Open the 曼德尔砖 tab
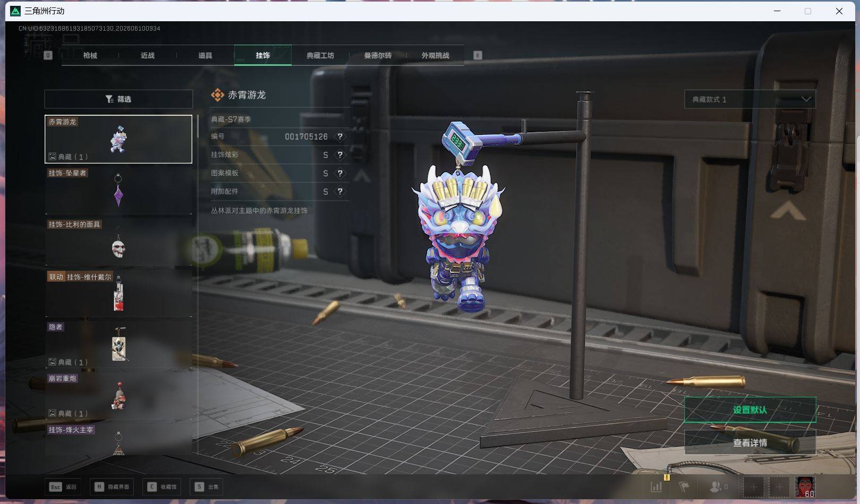The height and width of the screenshot is (504, 860). point(378,55)
